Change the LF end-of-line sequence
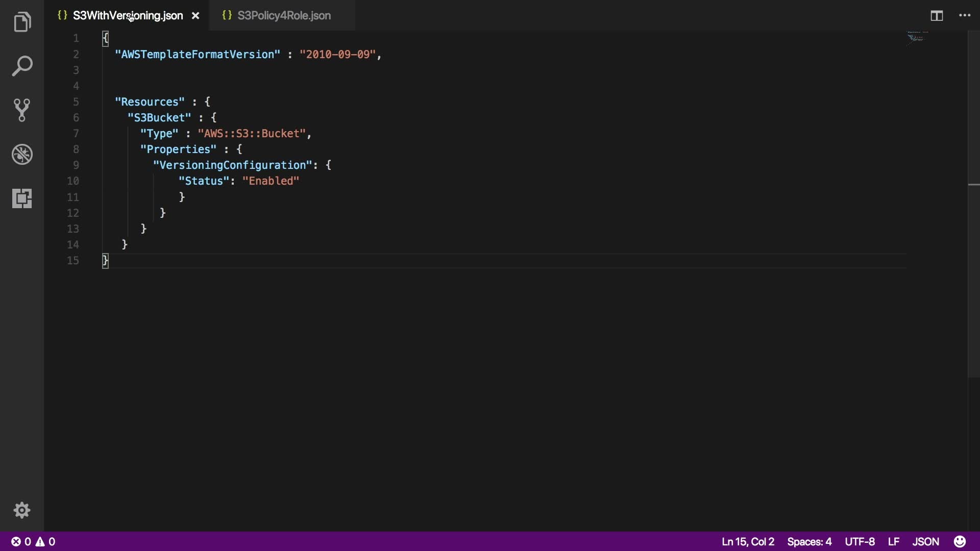The image size is (980, 551). pyautogui.click(x=893, y=542)
